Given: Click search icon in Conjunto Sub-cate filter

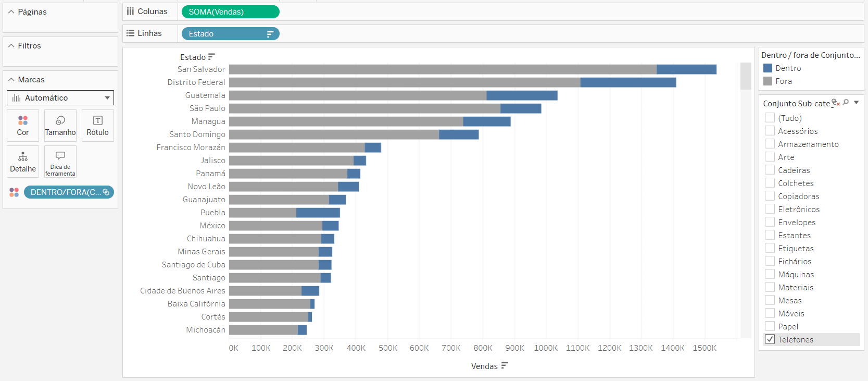Looking at the screenshot, I should pos(846,103).
